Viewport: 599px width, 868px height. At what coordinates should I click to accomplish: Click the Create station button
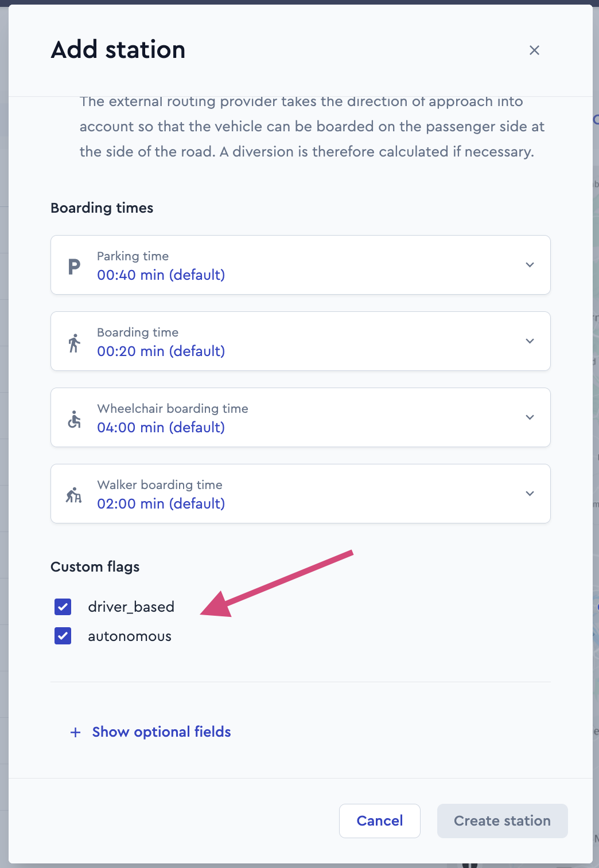(x=503, y=821)
